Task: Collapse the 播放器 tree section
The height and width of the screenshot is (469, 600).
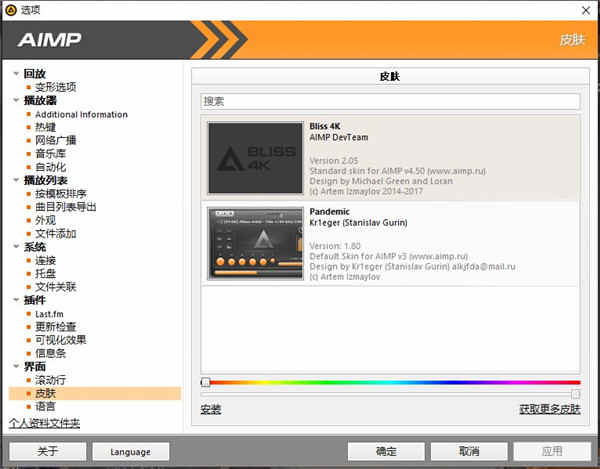Action: 16,100
